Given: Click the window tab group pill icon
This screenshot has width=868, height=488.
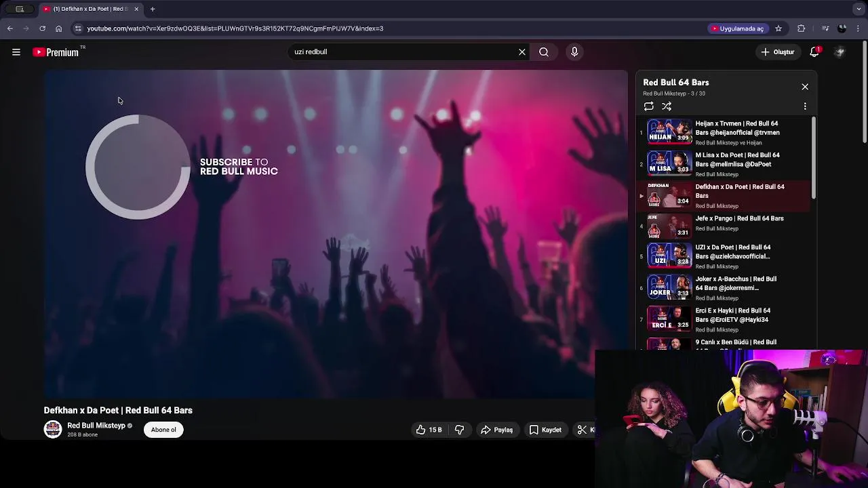Looking at the screenshot, I should tap(20, 9).
